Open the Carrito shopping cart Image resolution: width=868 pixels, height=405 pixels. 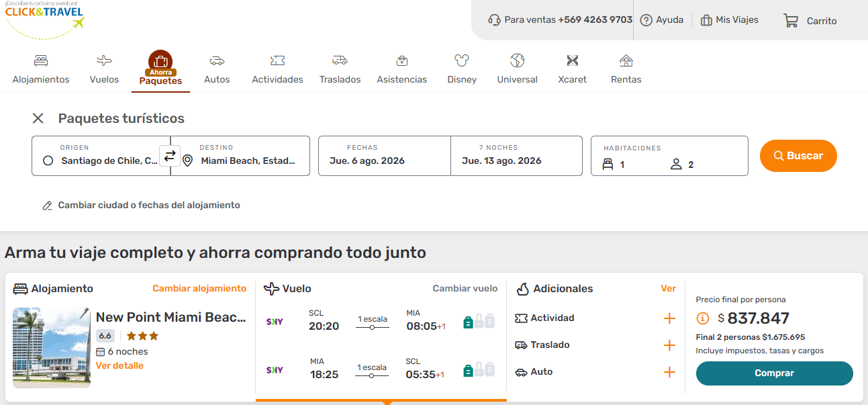[810, 21]
